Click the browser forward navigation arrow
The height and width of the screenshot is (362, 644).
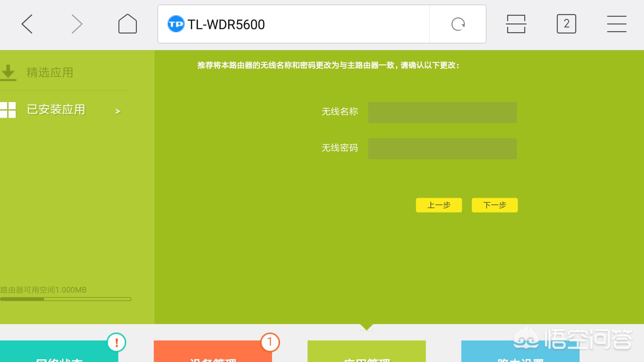(76, 24)
